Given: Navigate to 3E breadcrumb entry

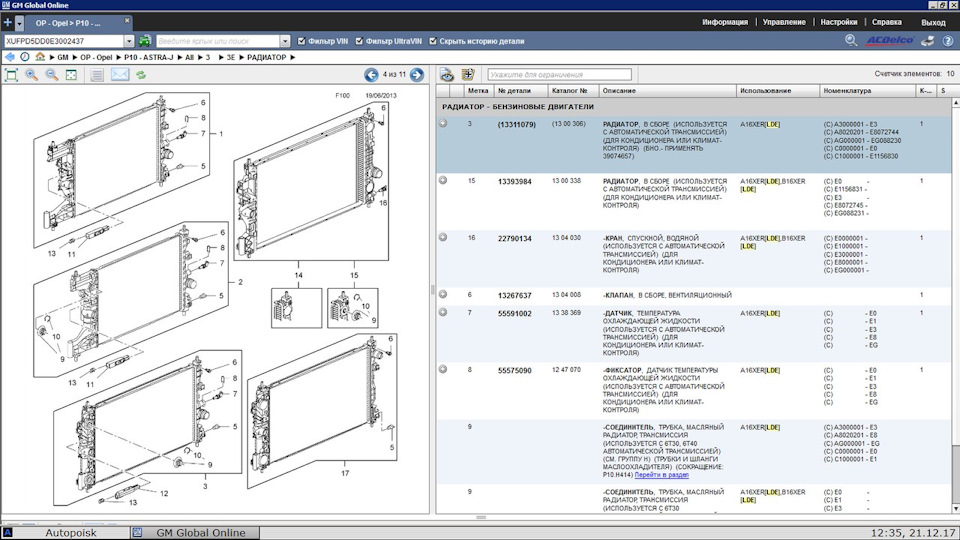Looking at the screenshot, I should click(x=231, y=58).
